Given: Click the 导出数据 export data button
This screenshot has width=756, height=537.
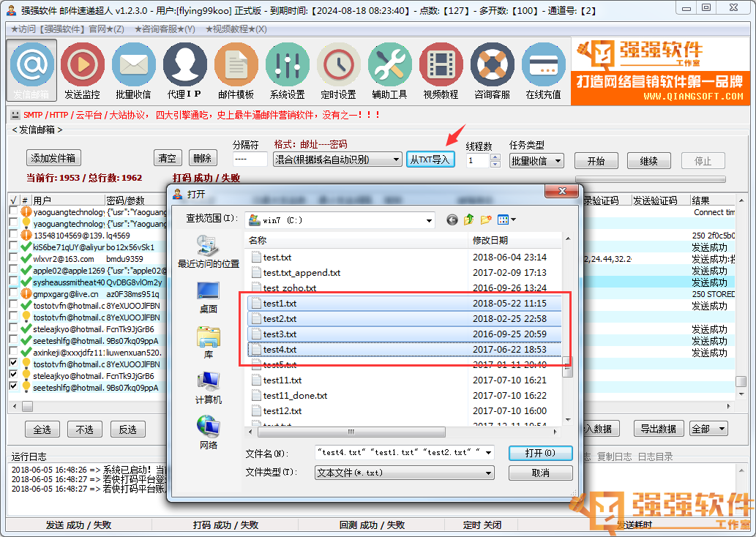Looking at the screenshot, I should point(658,429).
